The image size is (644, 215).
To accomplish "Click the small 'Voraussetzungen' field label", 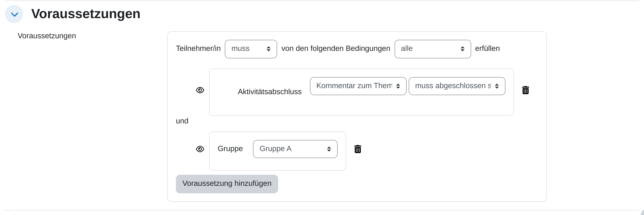I will pos(47,36).
